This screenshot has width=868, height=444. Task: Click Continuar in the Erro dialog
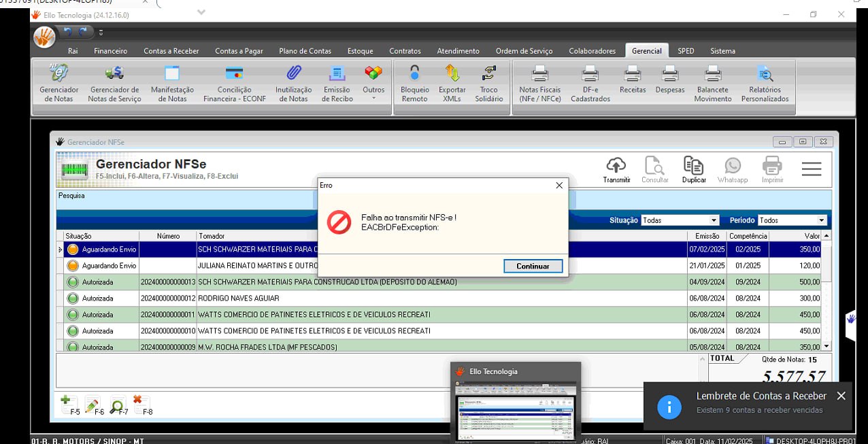533,266
